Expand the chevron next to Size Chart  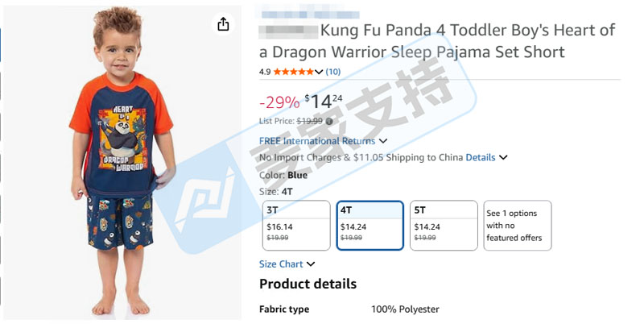click(x=311, y=264)
